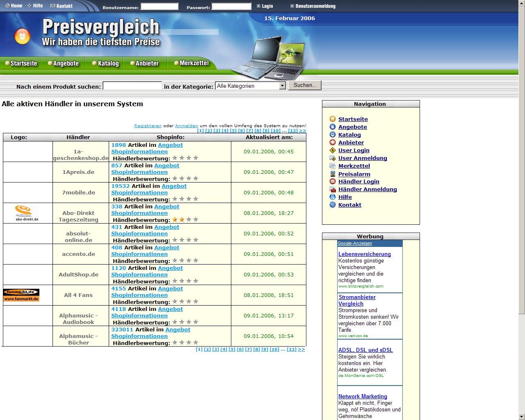
Task: Click the Händler Anmeldung icon in Navigation
Action: (333, 189)
